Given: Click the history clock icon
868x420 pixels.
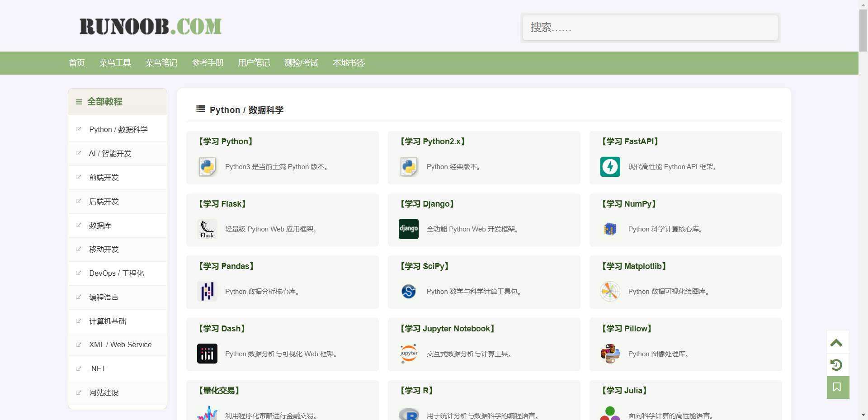Looking at the screenshot, I should point(836,365).
